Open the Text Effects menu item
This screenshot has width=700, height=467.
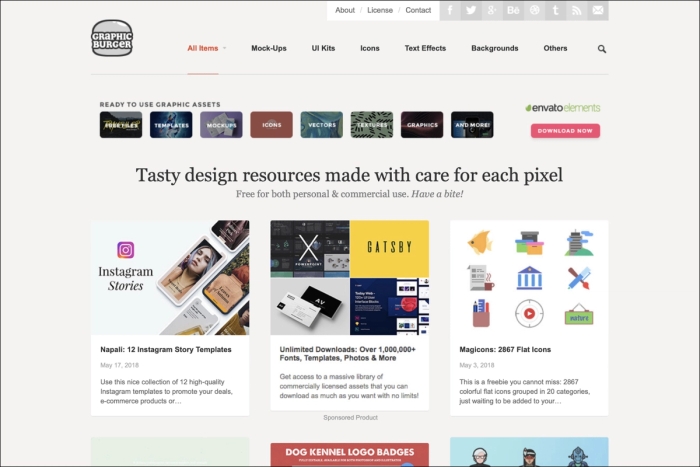[x=425, y=48]
